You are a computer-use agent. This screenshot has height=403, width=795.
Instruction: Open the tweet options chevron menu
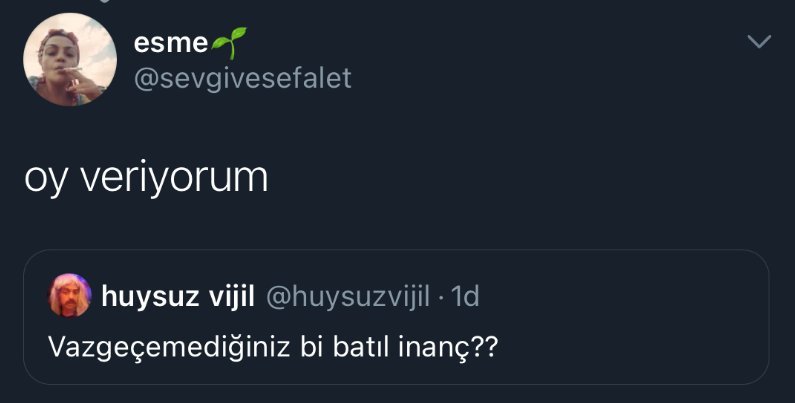click(760, 42)
